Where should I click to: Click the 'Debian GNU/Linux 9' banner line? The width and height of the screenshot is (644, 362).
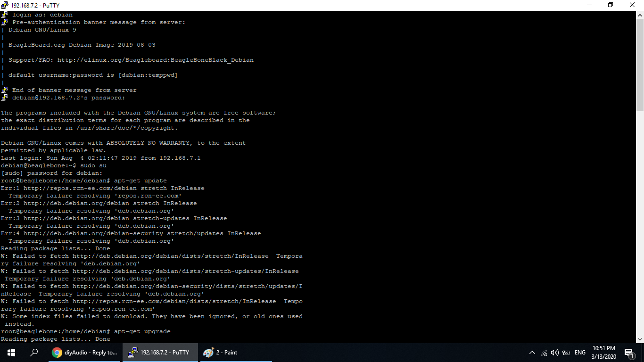(42, 30)
